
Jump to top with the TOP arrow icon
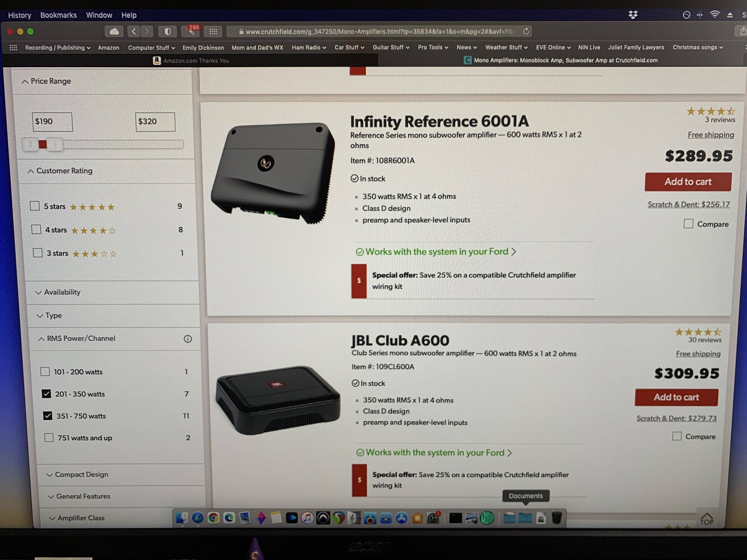[707, 519]
